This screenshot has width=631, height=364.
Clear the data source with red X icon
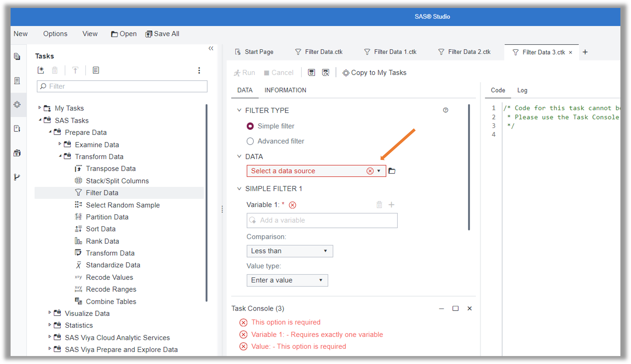pos(370,171)
